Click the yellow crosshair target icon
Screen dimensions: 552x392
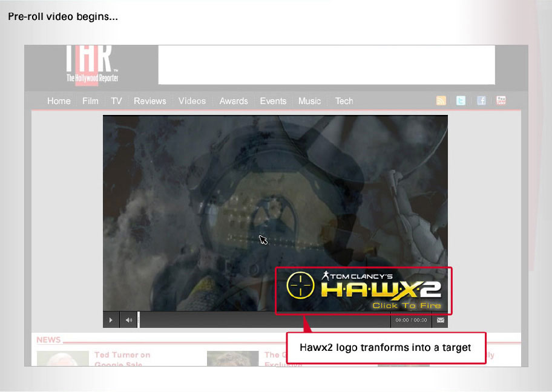(300, 286)
